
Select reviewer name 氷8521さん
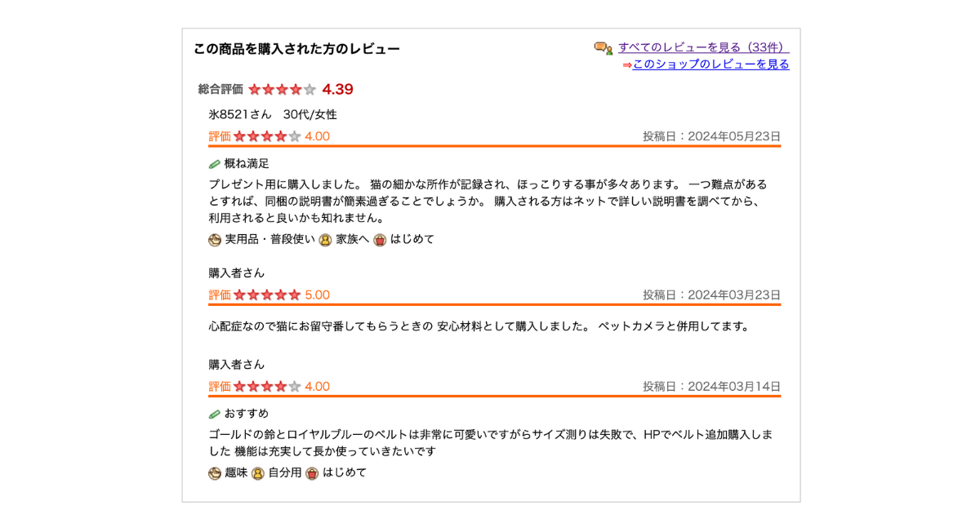240,115
